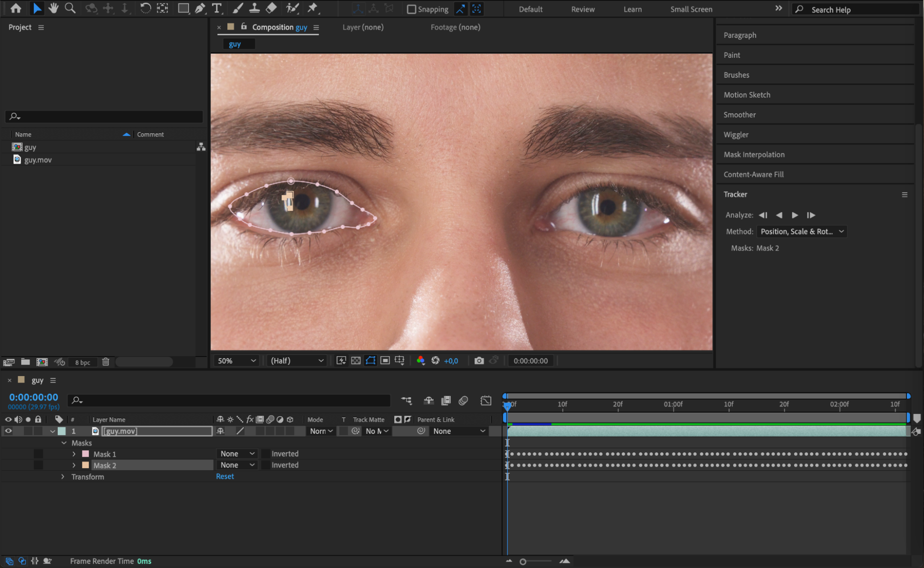The image size is (924, 568).
Task: Open the 50% magnification dropdown
Action: [237, 361]
